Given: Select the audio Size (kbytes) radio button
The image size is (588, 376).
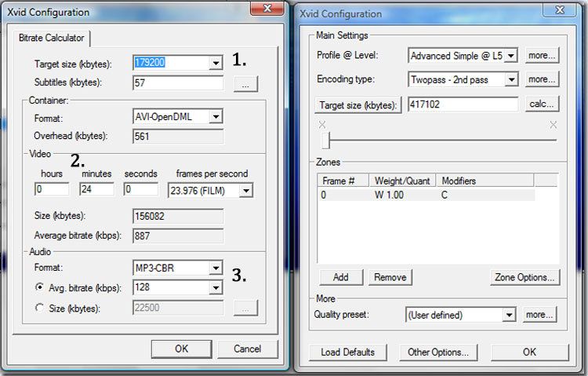Looking at the screenshot, I should (x=39, y=308).
